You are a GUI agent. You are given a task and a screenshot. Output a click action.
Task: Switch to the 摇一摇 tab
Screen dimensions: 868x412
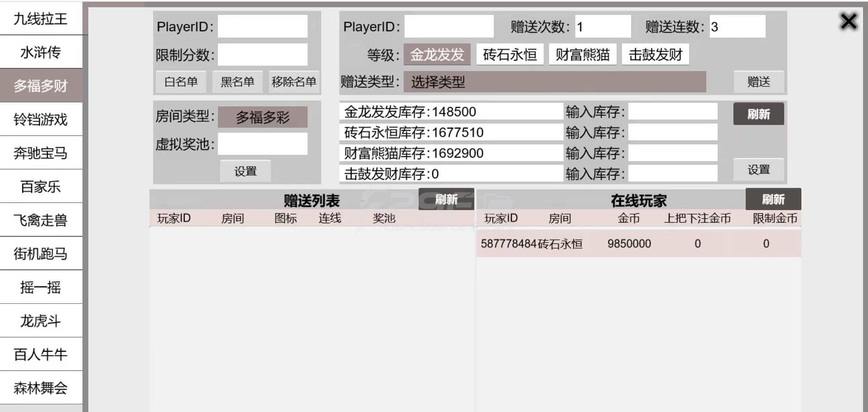point(41,287)
